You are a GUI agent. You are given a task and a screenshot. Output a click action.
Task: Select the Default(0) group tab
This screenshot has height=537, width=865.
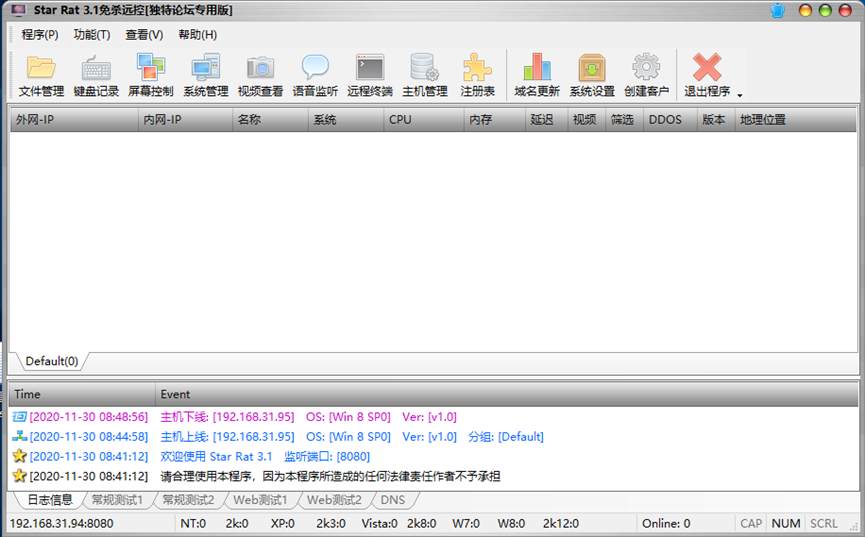pyautogui.click(x=52, y=361)
